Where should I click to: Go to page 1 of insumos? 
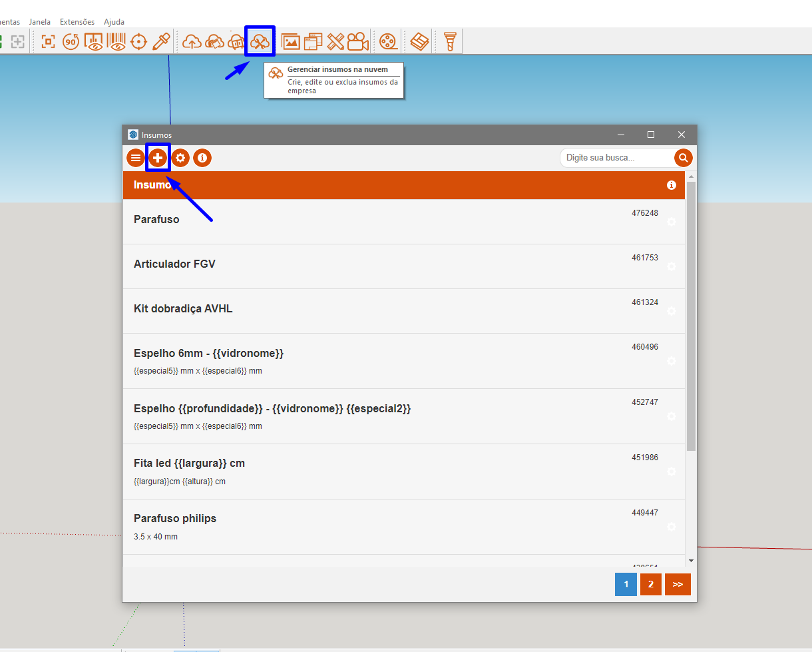[626, 584]
